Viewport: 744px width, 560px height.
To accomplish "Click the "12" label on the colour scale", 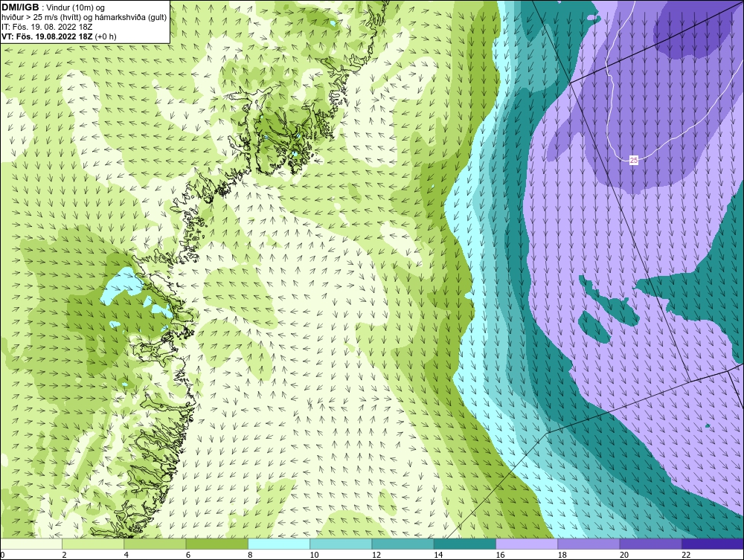I will pyautogui.click(x=376, y=555).
